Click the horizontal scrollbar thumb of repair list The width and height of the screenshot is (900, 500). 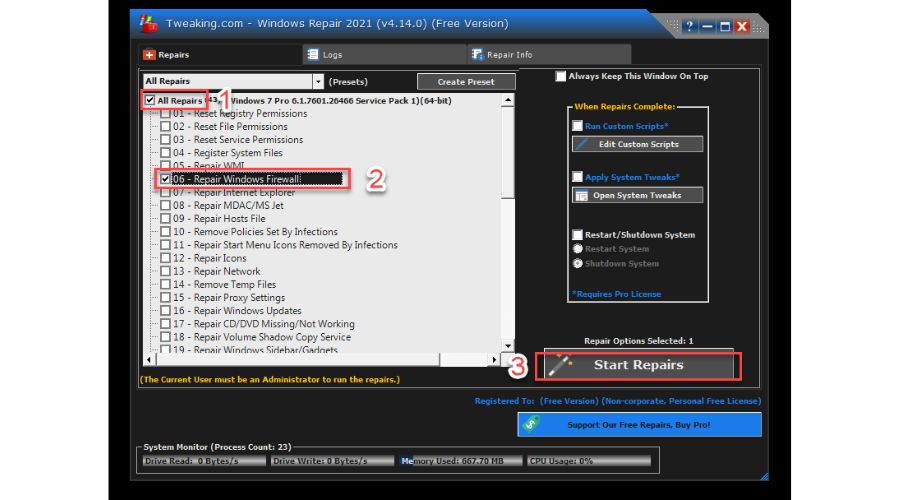click(x=297, y=360)
